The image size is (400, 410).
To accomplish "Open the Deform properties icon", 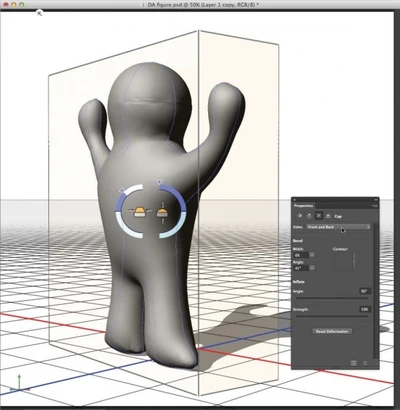I will point(309,216).
